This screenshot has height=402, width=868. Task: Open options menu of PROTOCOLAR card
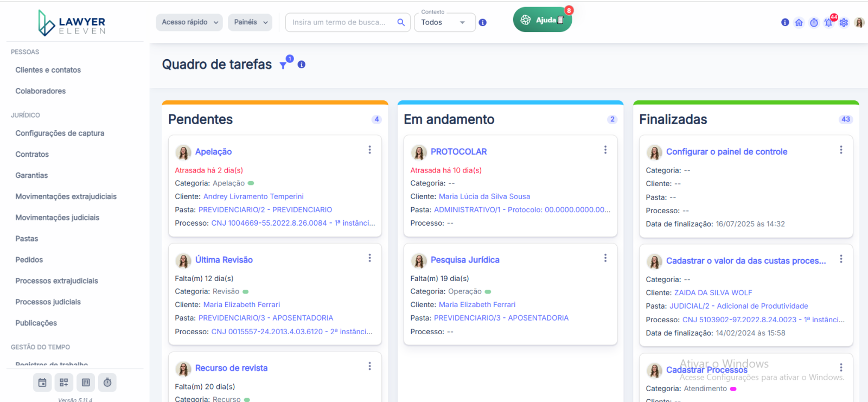coord(605,150)
